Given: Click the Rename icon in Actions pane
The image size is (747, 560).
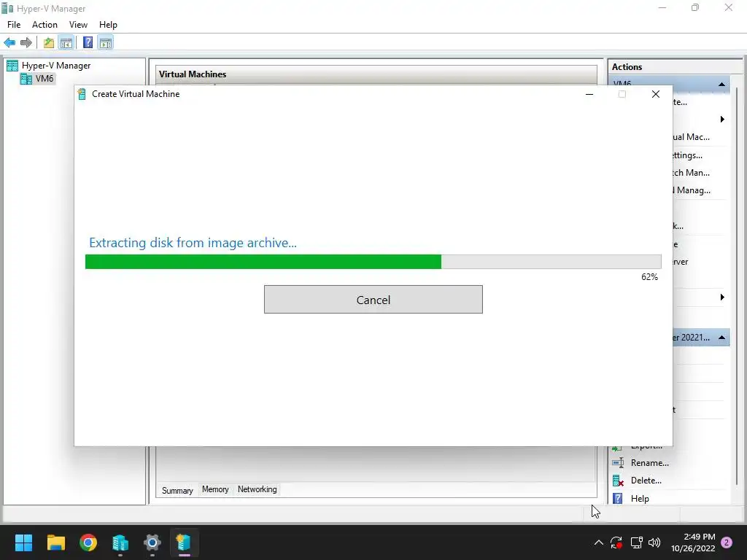Looking at the screenshot, I should [618, 463].
